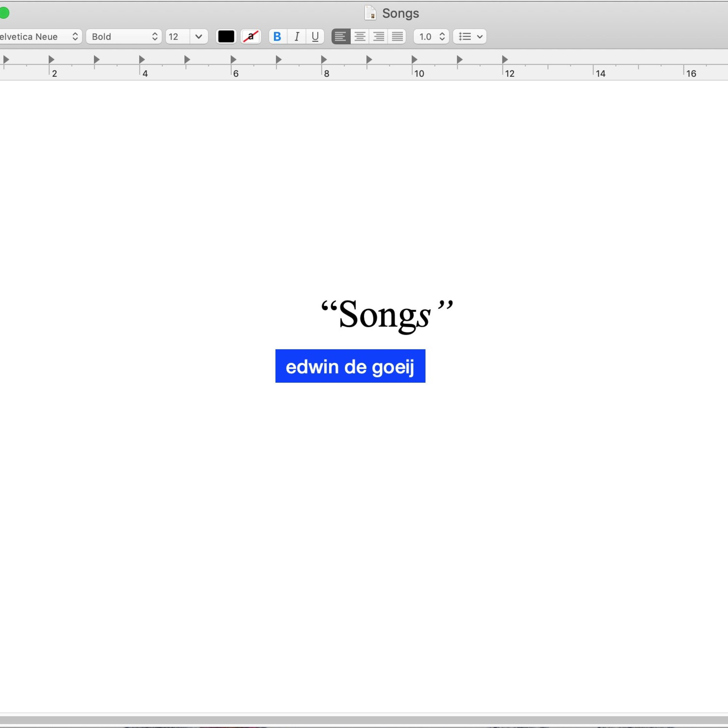This screenshot has width=728, height=728.
Task: Click the black text color swatch
Action: point(226,37)
